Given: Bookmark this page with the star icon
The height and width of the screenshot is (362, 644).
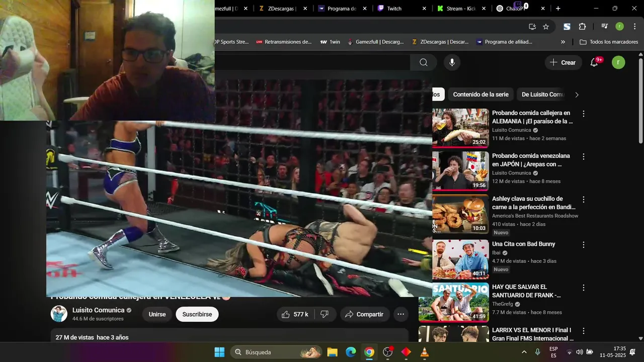Looking at the screenshot, I should (x=546, y=27).
